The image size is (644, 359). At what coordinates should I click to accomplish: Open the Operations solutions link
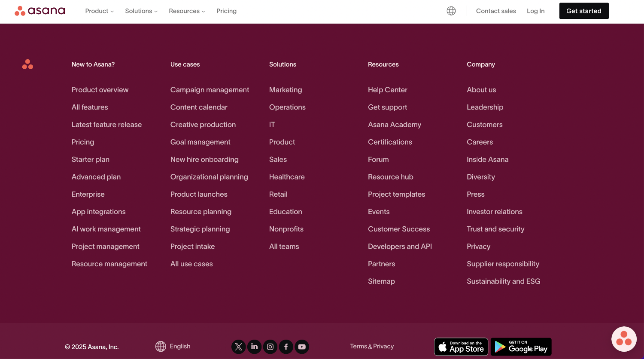(x=287, y=107)
